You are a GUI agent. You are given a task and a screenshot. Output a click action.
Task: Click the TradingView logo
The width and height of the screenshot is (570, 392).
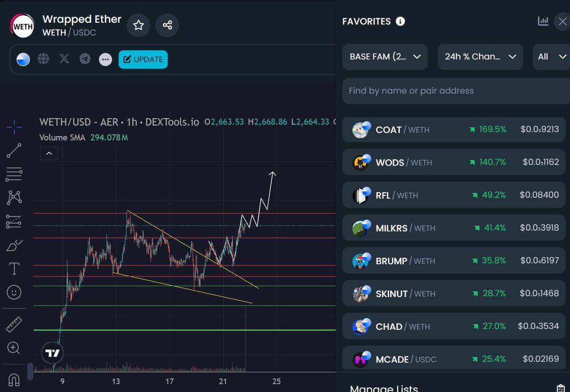pos(52,353)
